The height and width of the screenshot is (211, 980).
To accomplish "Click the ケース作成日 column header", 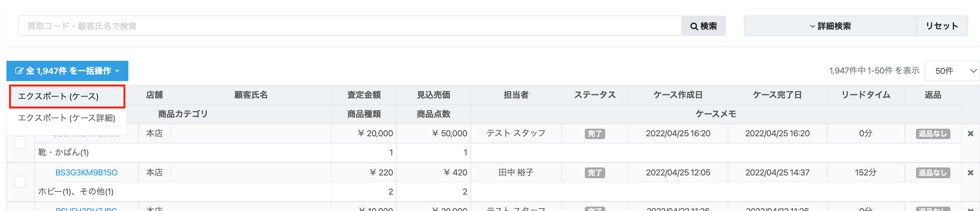I will [x=678, y=95].
